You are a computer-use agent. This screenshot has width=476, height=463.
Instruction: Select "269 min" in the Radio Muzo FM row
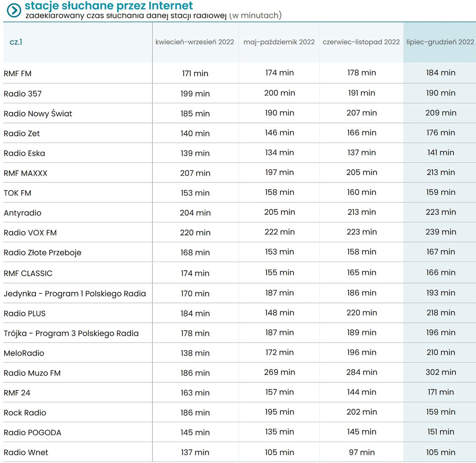coord(279,373)
